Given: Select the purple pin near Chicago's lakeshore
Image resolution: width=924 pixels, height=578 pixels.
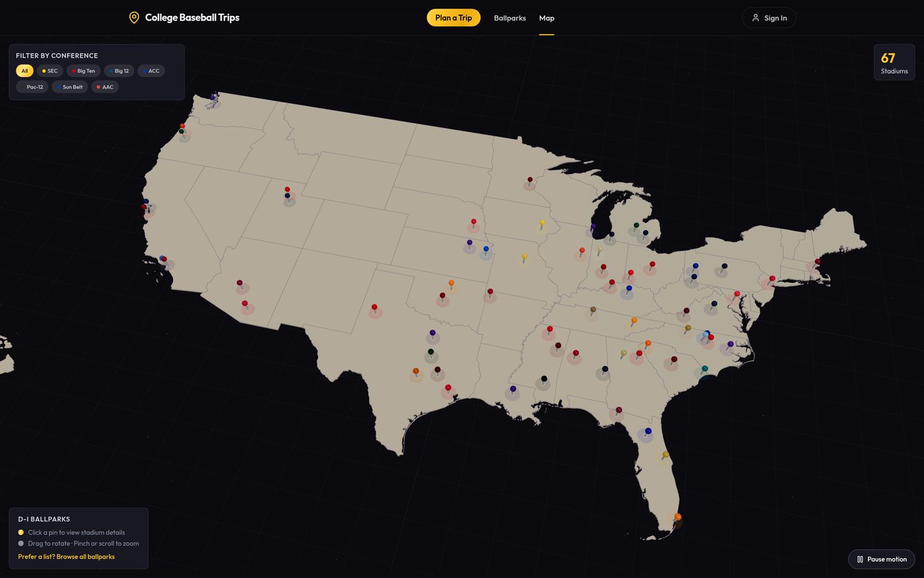Looking at the screenshot, I should point(593,227).
